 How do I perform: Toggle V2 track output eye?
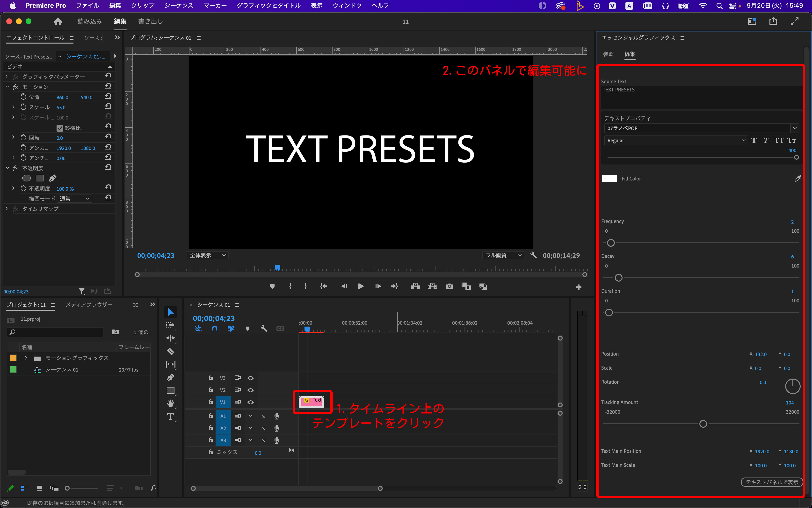(250, 390)
